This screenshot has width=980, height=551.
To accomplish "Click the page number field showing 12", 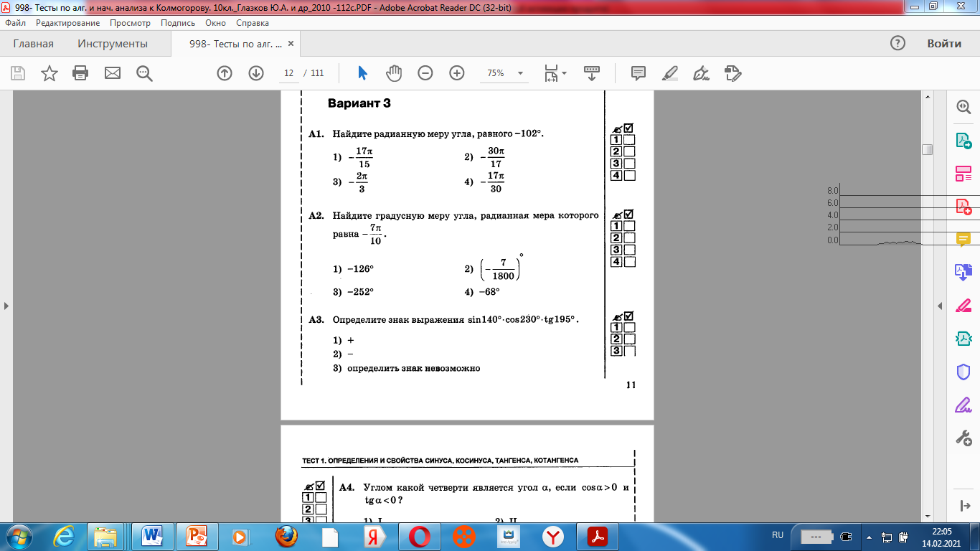I will pos(289,73).
